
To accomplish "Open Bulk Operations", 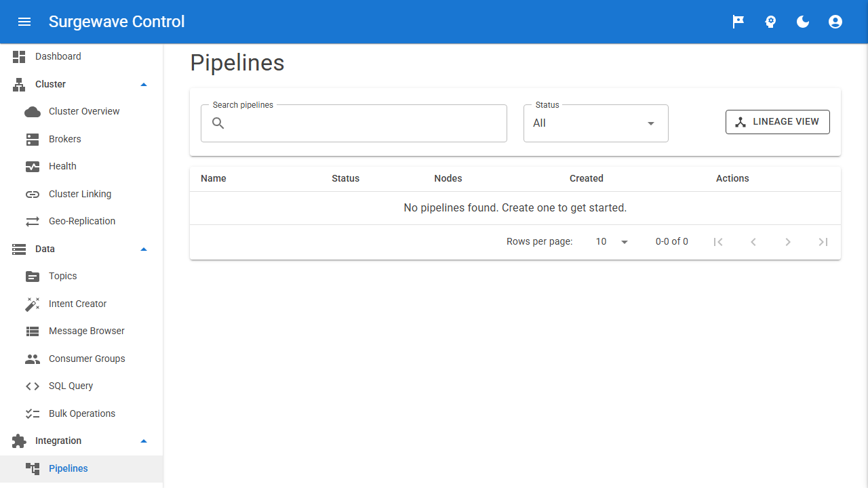I will coord(81,414).
